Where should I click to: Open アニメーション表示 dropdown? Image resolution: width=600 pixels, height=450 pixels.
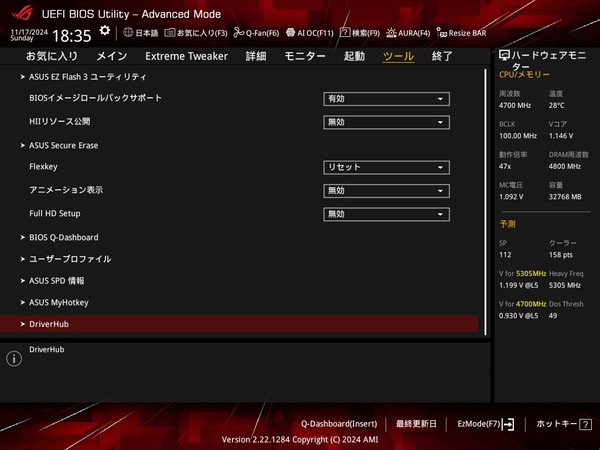pyautogui.click(x=386, y=191)
